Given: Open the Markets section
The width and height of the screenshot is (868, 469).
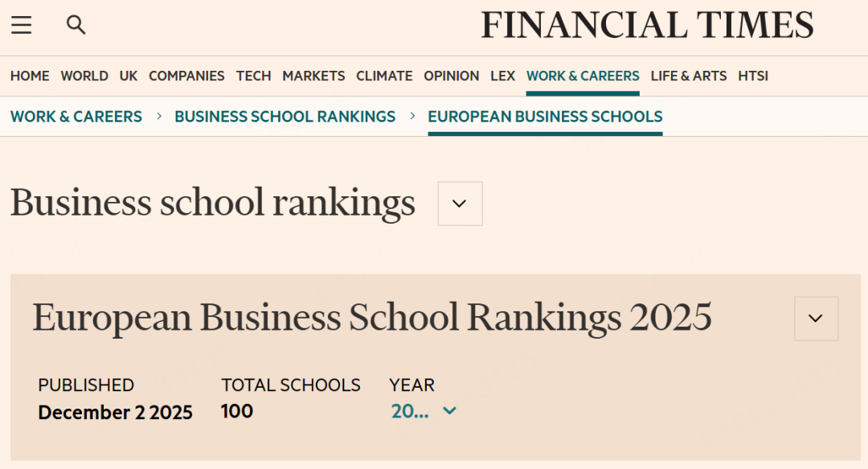Looking at the screenshot, I should tap(313, 76).
